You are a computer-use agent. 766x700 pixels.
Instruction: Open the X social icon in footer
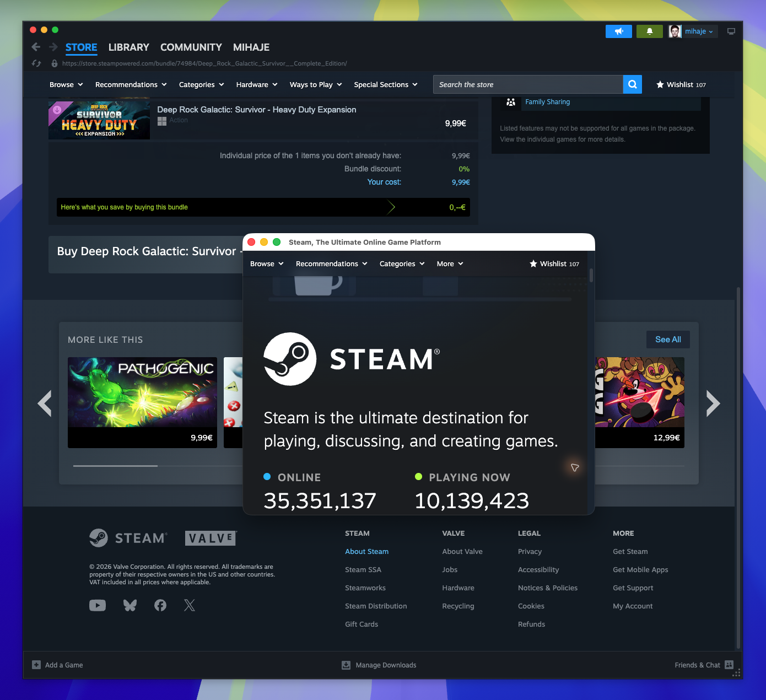(190, 605)
